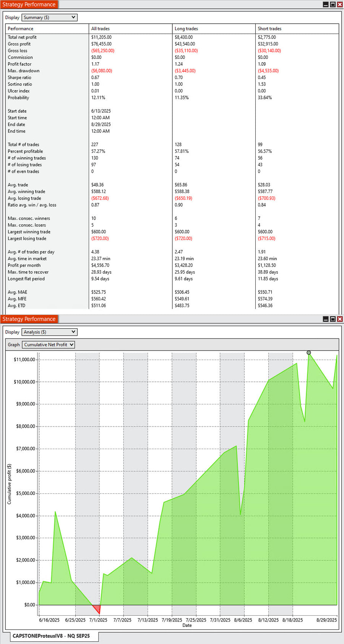Select the $2,775.00 short trades net profit

(267, 37)
